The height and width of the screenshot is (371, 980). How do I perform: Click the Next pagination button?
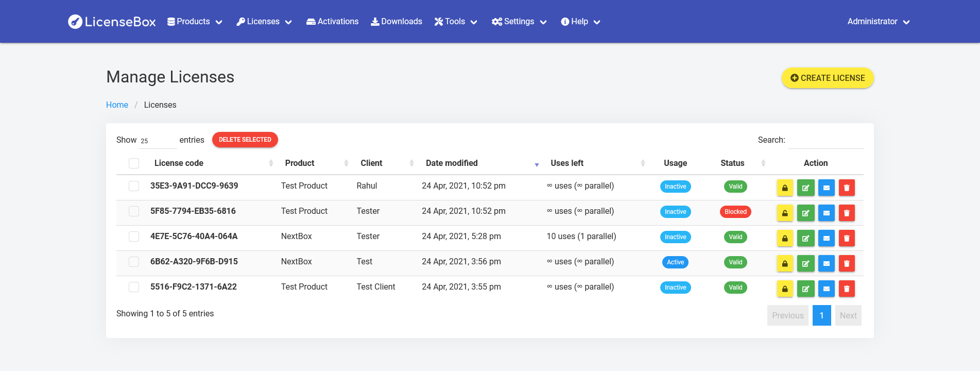[x=848, y=315]
